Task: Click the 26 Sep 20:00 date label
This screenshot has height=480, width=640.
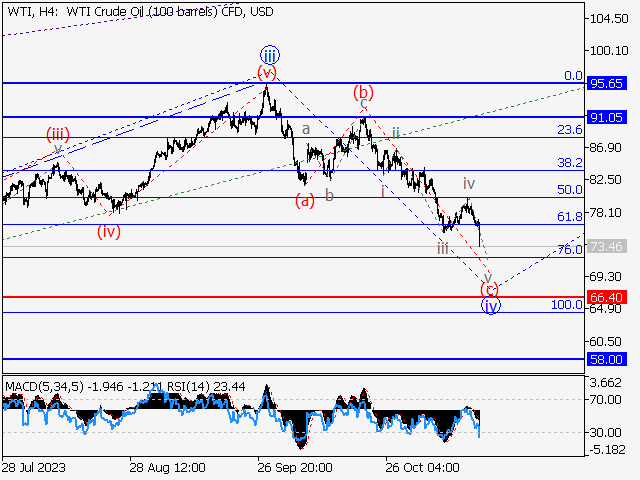Action: (x=295, y=467)
